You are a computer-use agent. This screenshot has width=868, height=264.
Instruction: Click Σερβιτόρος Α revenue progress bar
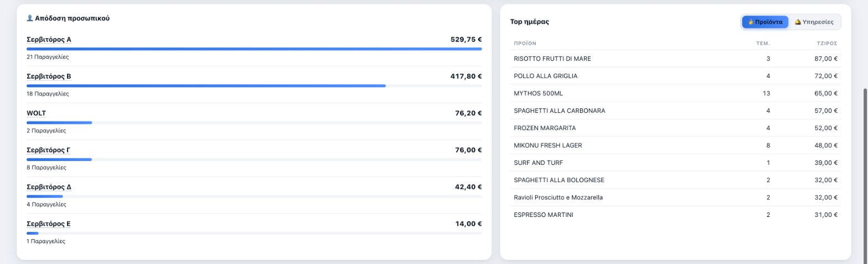click(254, 49)
